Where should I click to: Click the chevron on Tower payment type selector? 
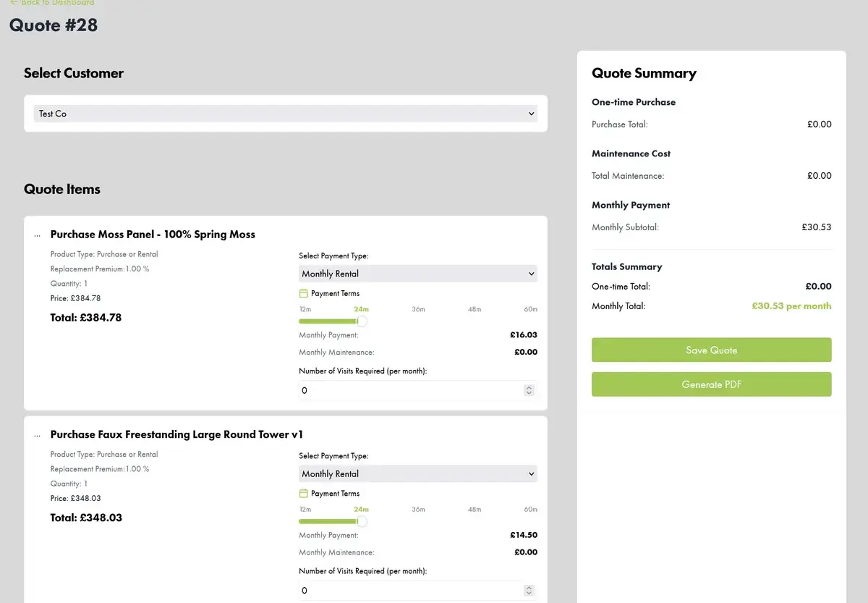pos(531,473)
